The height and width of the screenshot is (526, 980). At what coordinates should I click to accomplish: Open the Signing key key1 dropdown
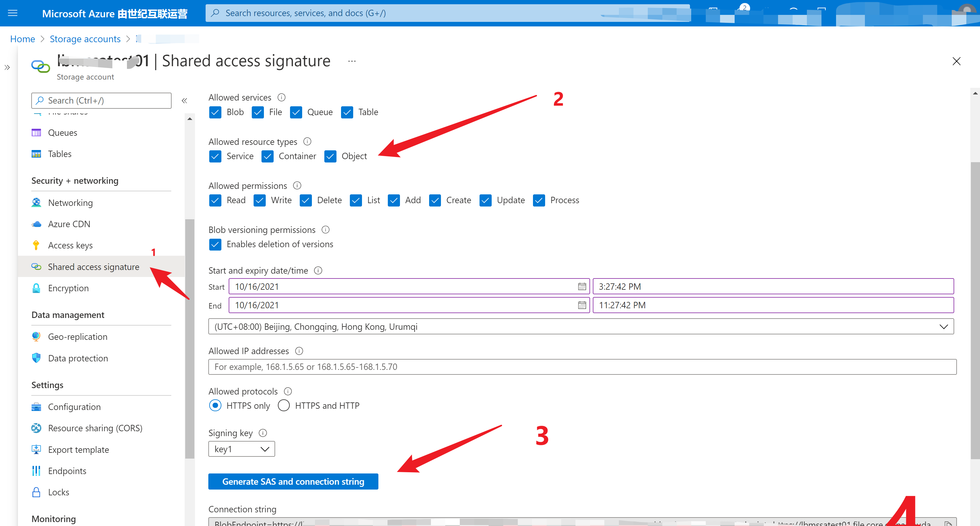tap(241, 449)
